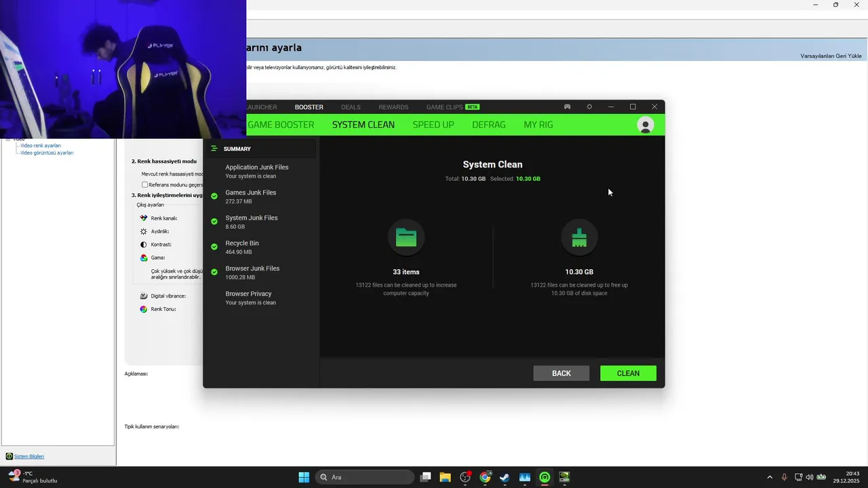Open GAME CLIPS beta tab
Screen dimensions: 868x488
pos(452,107)
